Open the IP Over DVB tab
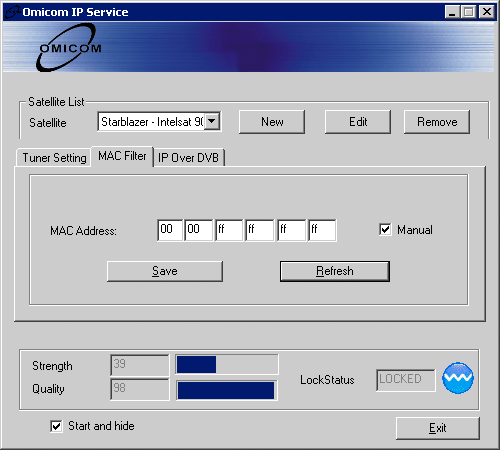The image size is (500, 450). [x=189, y=158]
